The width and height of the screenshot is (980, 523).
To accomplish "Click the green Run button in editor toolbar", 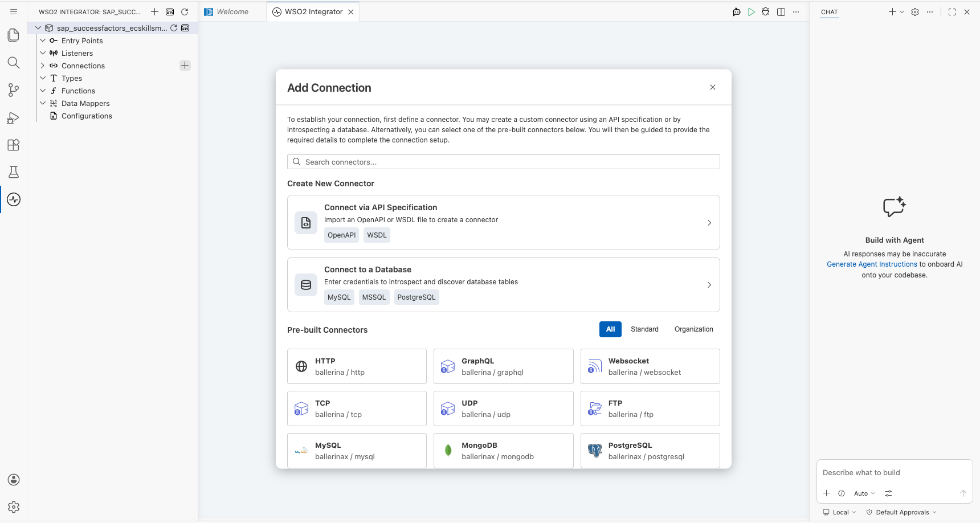I will point(752,12).
